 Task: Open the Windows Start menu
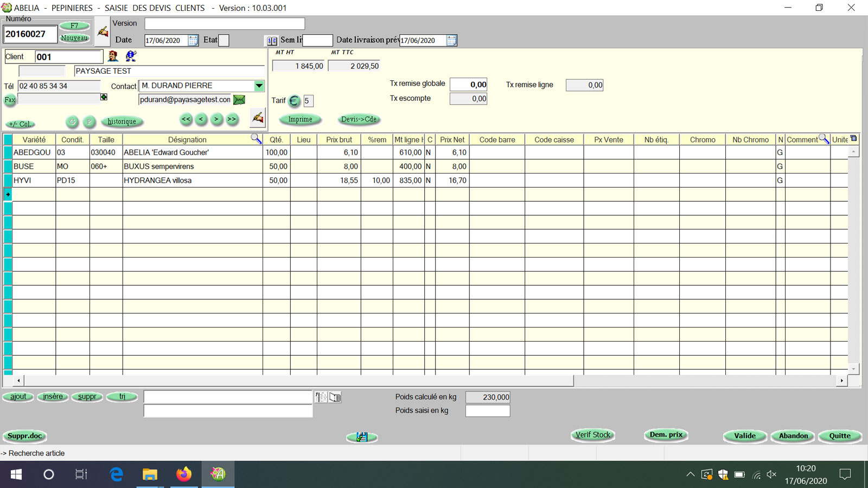tap(16, 474)
